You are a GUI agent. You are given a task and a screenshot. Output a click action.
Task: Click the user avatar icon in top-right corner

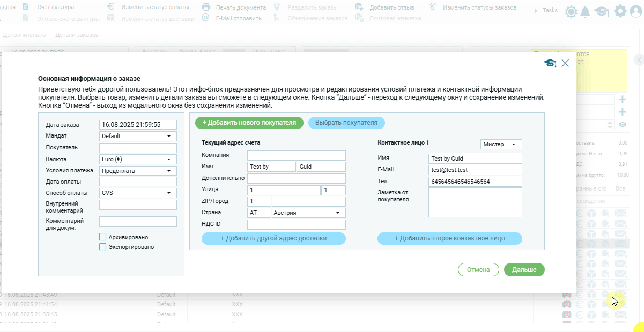pos(636,11)
